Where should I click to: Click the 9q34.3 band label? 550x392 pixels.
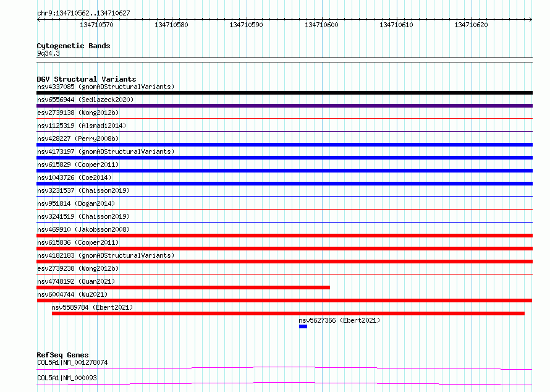click(48, 53)
